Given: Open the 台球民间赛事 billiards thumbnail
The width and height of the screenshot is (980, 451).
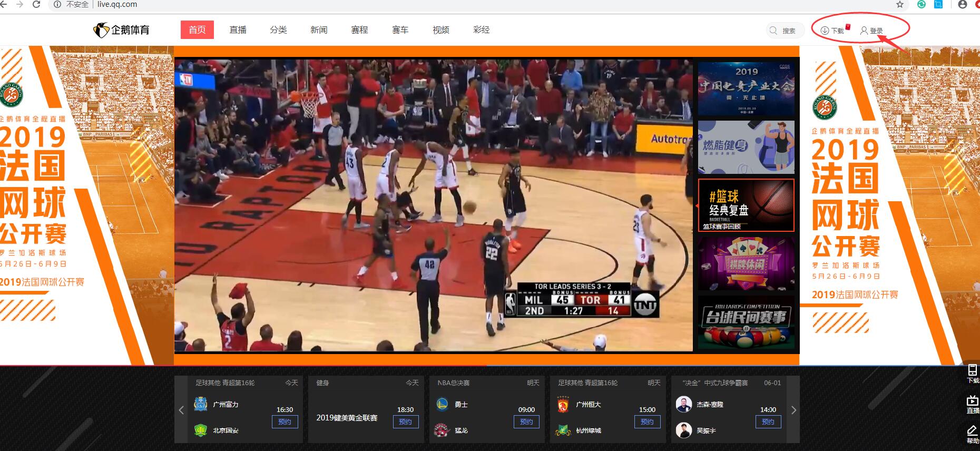Looking at the screenshot, I should click(x=746, y=321).
